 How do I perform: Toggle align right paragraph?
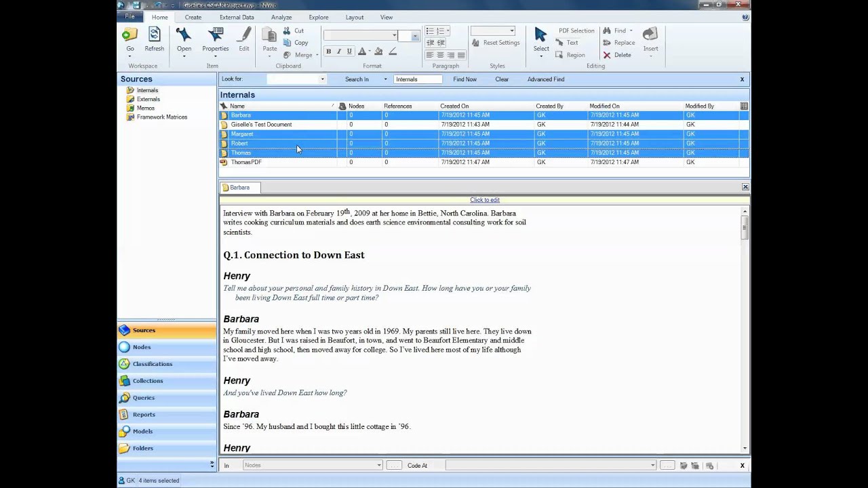click(451, 55)
